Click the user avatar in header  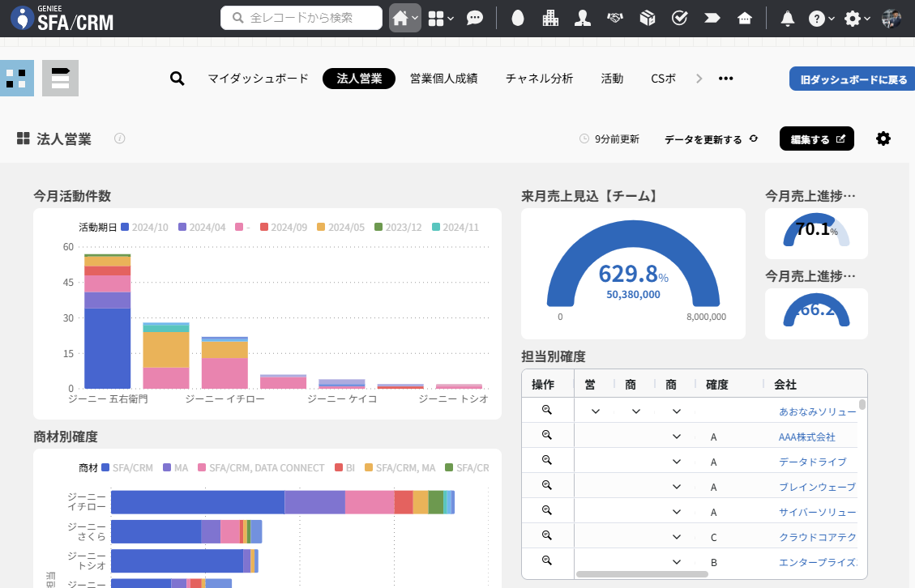coord(891,19)
